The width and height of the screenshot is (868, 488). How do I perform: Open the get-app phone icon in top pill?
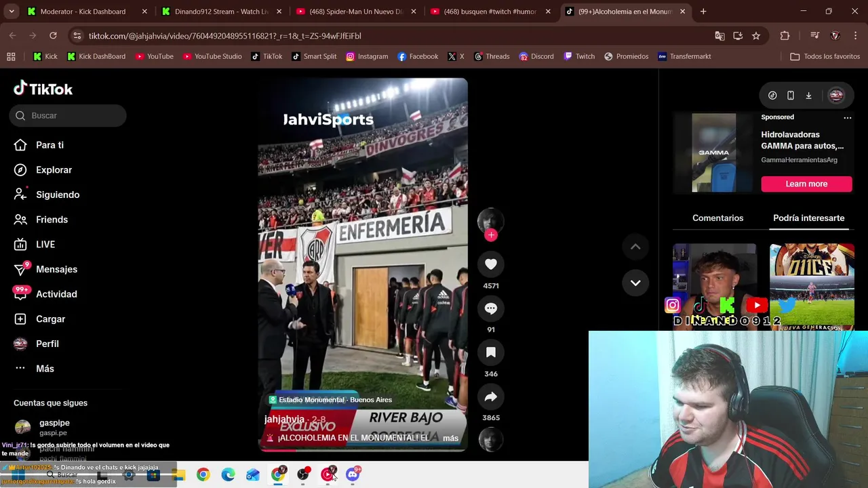click(791, 96)
